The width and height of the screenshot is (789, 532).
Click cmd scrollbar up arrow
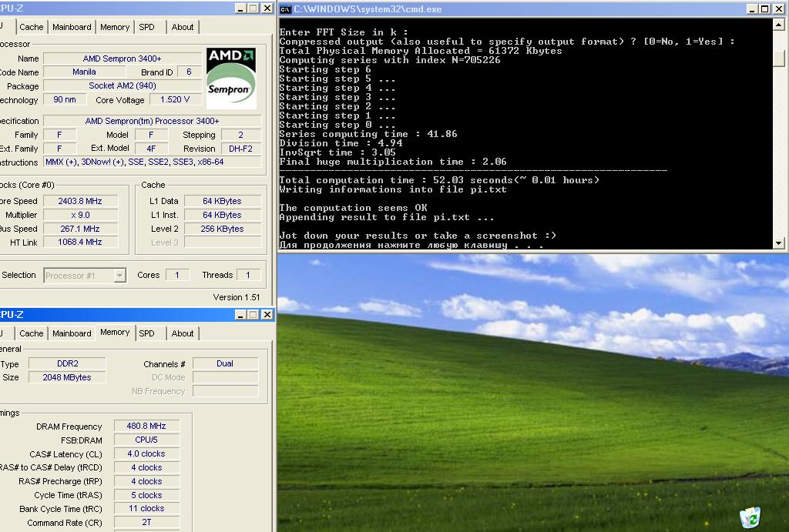pyautogui.click(x=779, y=24)
